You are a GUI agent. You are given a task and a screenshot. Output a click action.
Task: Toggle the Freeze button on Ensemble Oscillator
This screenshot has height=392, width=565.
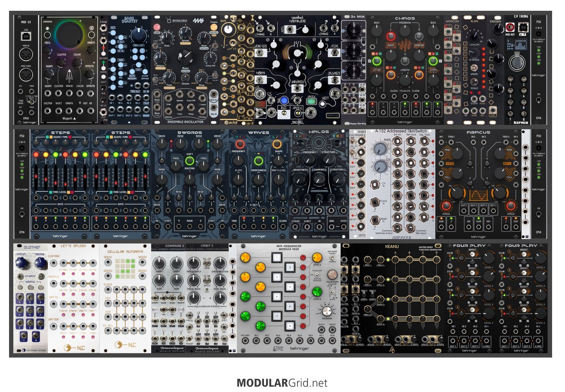(213, 27)
